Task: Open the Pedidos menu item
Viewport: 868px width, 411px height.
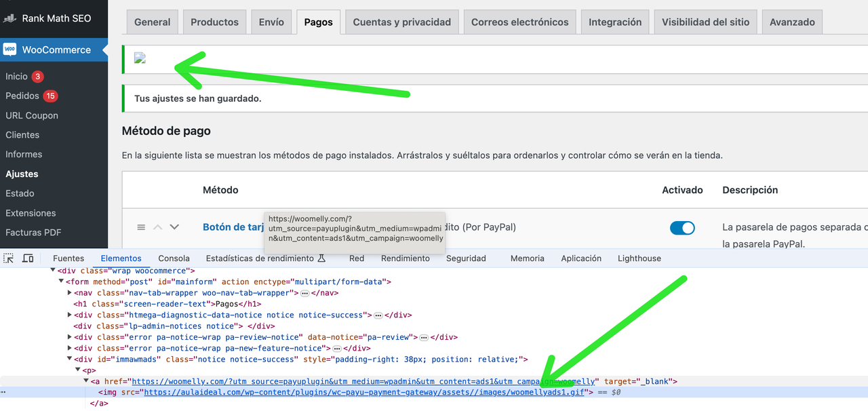Action: (22, 96)
